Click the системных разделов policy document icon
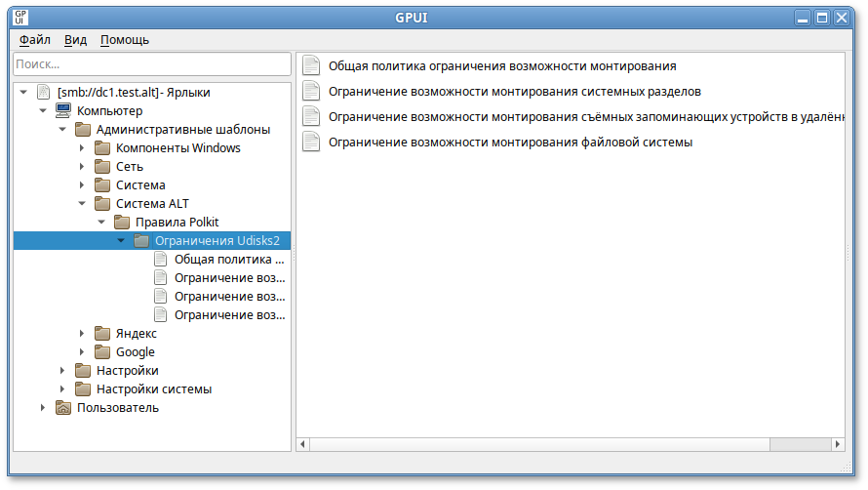The image size is (868, 490). 311,92
